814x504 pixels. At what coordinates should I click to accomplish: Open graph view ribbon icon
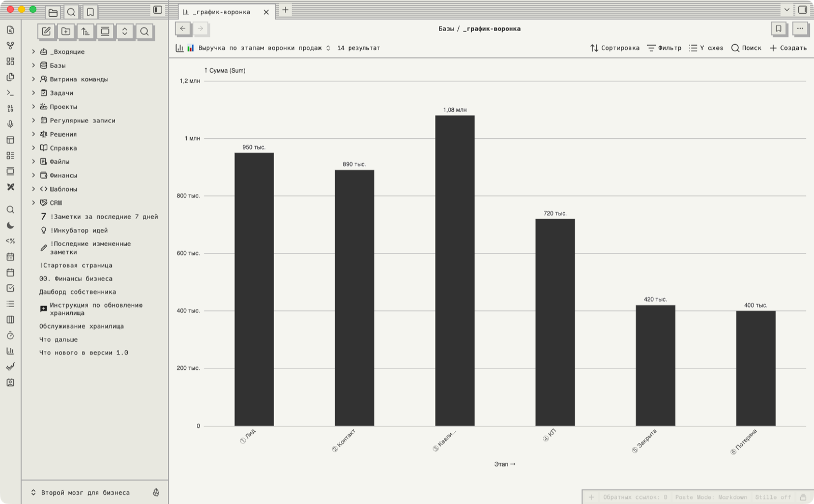point(10,46)
